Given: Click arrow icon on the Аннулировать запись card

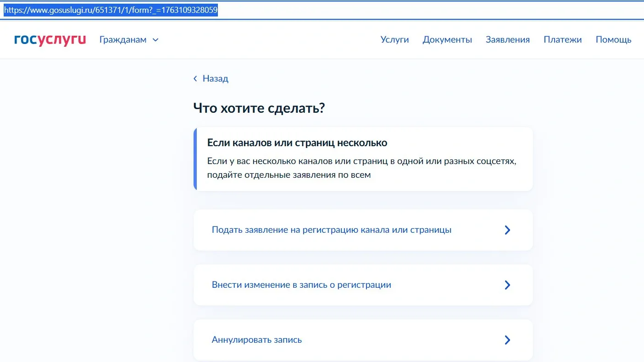Looking at the screenshot, I should (x=507, y=340).
